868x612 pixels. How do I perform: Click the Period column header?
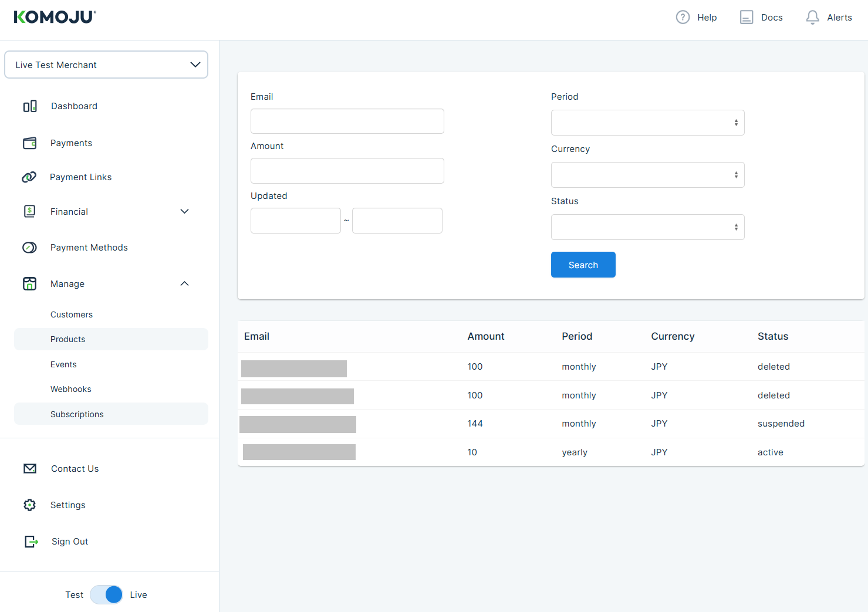pos(577,336)
